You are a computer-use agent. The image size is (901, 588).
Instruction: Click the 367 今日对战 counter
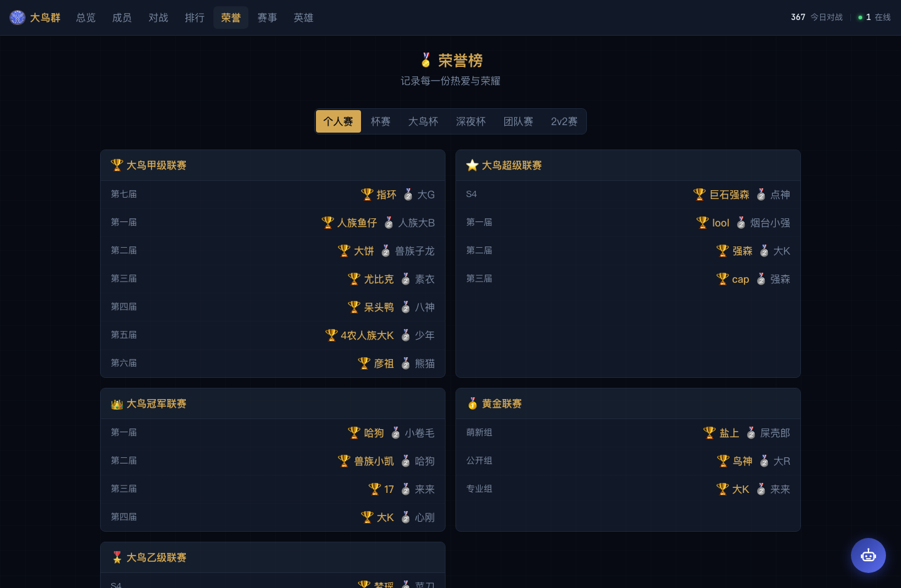(817, 18)
